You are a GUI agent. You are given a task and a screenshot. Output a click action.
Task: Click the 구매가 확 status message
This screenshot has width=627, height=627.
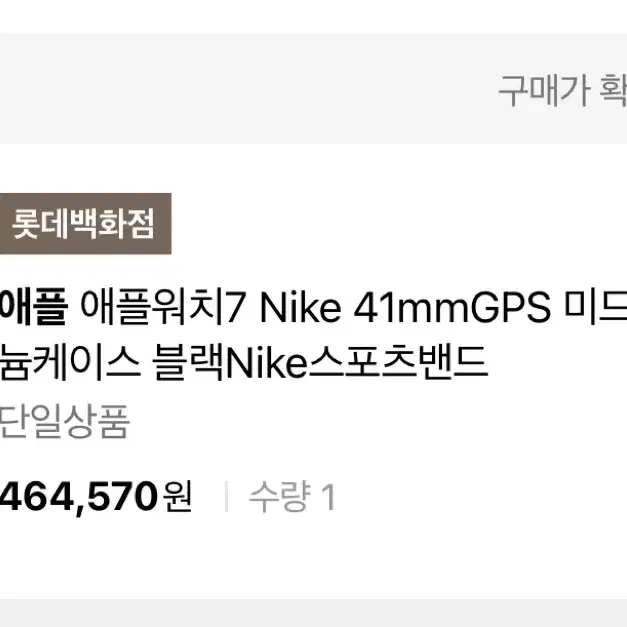tap(563, 90)
